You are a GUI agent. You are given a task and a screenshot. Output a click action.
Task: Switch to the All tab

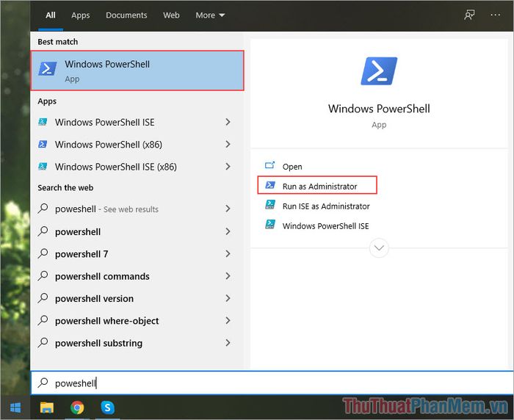pos(51,15)
